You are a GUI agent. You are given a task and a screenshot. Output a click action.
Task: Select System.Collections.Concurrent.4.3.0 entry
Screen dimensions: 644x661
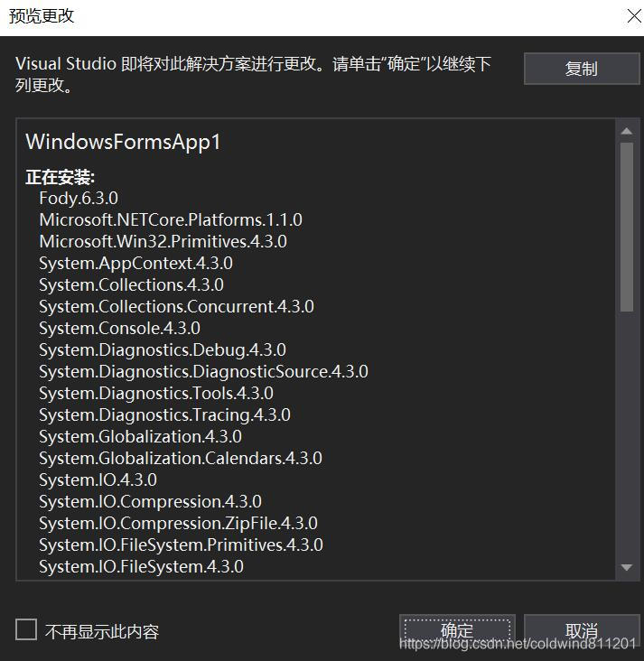176,306
